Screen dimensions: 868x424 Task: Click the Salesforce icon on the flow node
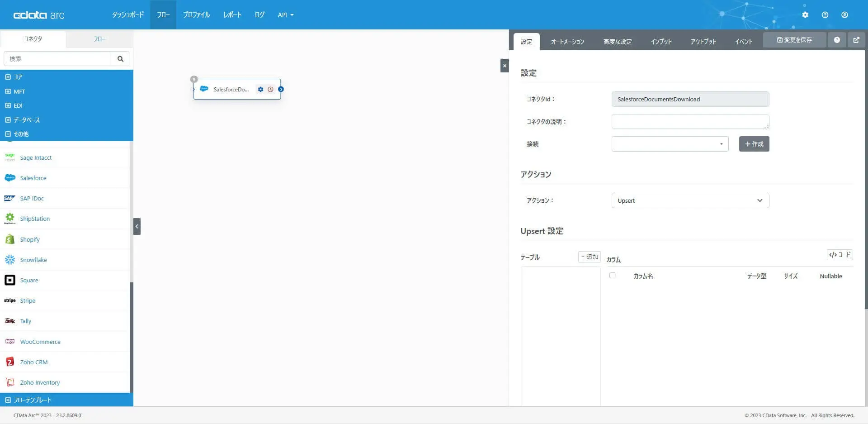204,89
